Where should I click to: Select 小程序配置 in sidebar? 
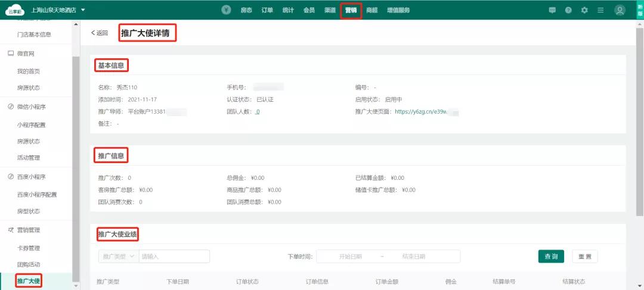point(31,125)
